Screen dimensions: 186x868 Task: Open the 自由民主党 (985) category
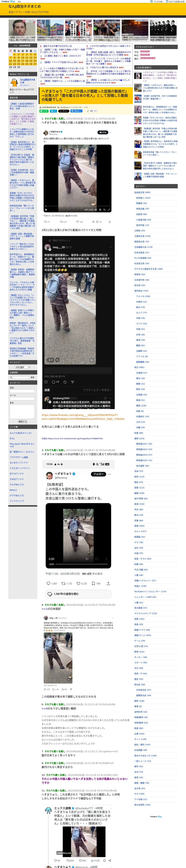pyautogui.click(x=142, y=192)
